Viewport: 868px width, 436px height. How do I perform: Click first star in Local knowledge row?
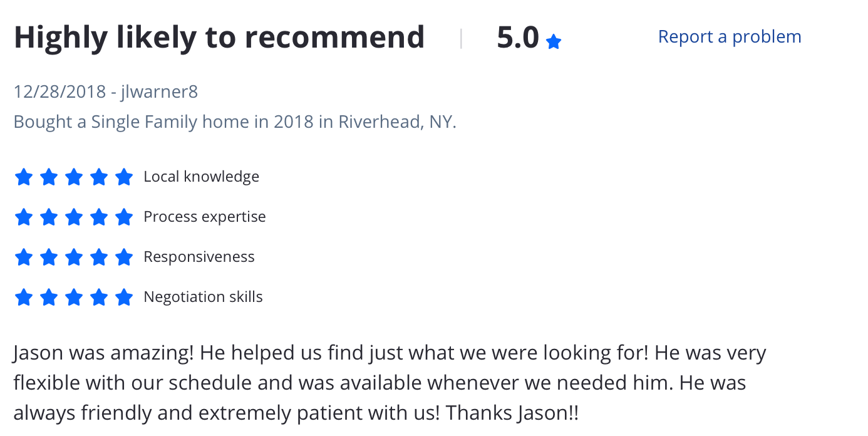(x=23, y=177)
